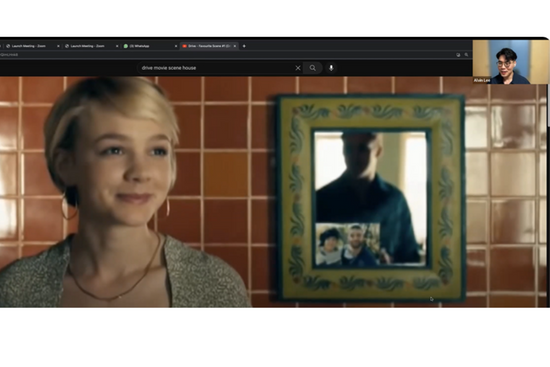This screenshot has width=550, height=367.
Task: Click the icon left of the address bar magnifier
Action: [458, 55]
